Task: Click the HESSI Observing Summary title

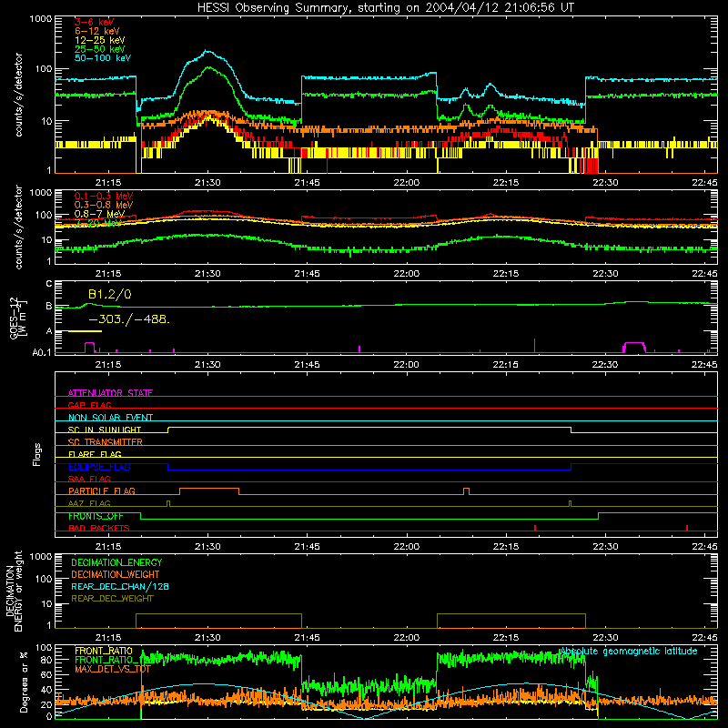Action: [386, 7]
